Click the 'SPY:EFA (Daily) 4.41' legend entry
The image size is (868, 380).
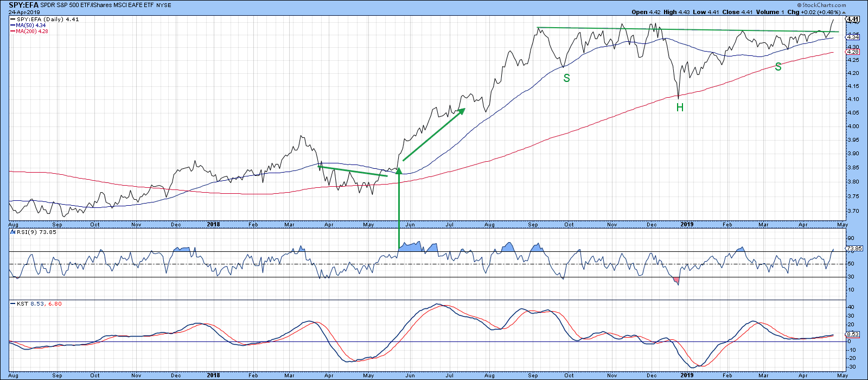pyautogui.click(x=44, y=20)
